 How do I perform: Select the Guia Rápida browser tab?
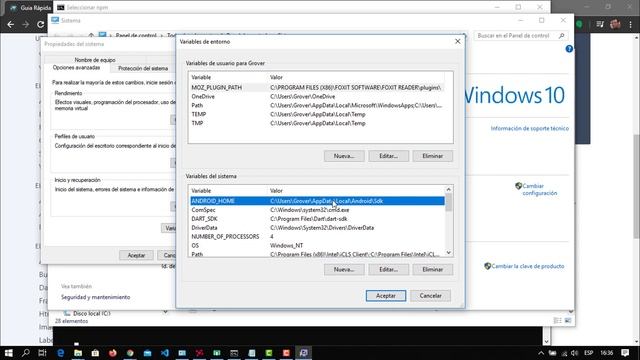(31, 8)
